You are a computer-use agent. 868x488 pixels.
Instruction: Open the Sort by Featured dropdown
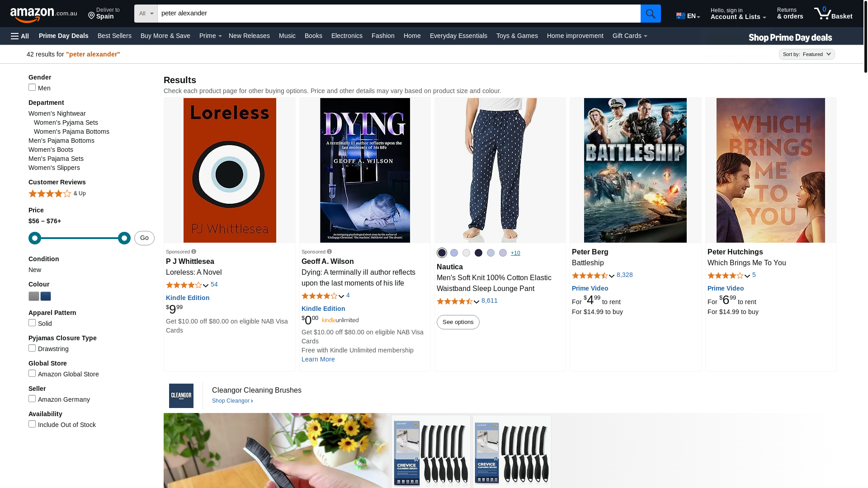(807, 54)
